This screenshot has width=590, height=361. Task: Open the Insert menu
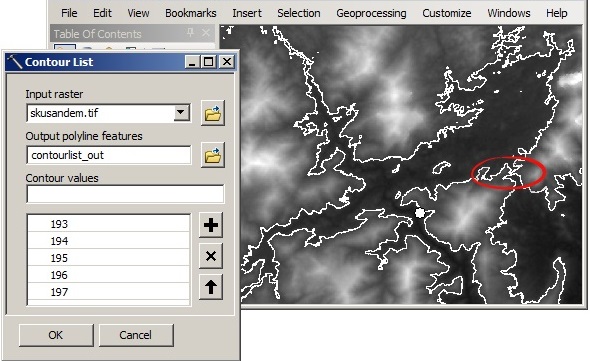click(247, 13)
